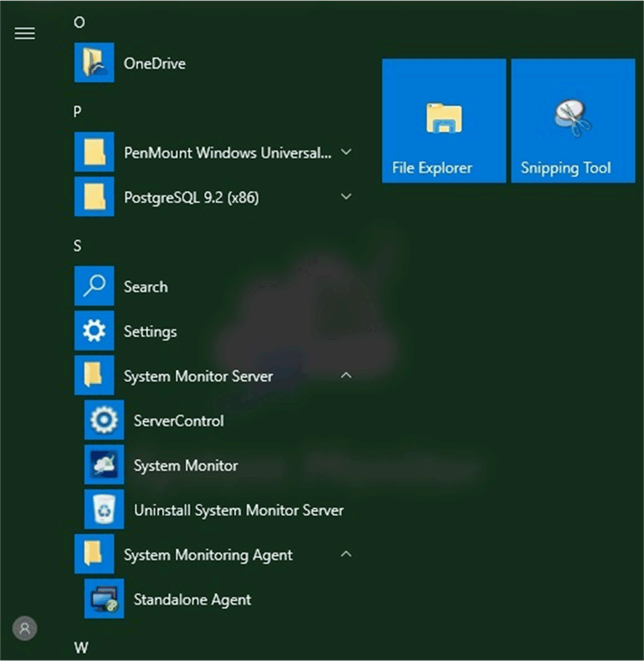Collapse the System Monitor Server folder chevron

[346, 375]
